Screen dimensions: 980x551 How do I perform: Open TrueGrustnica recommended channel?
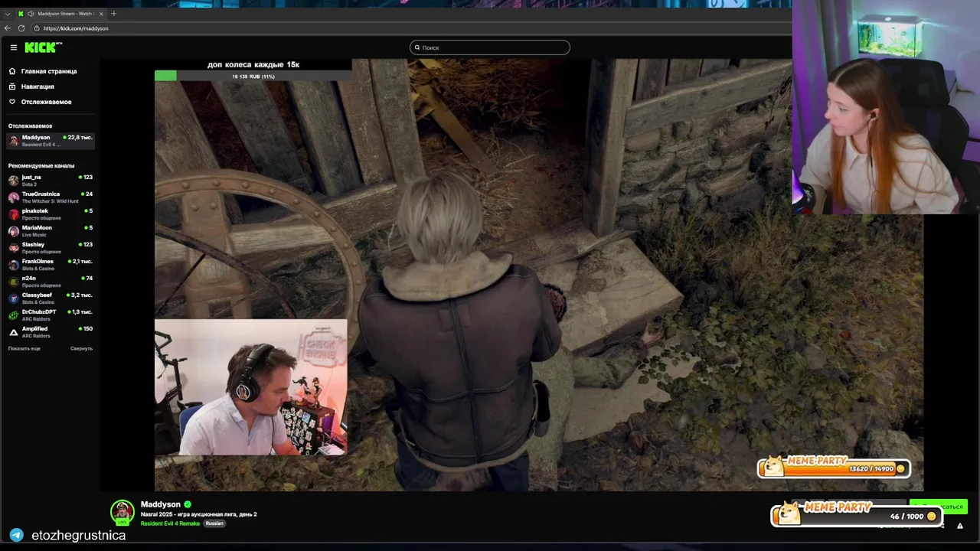pos(50,197)
